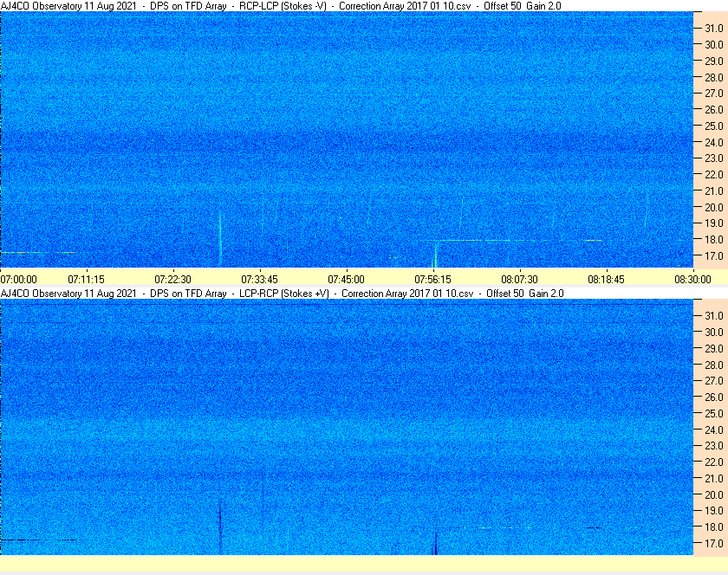Click the LCP-RCP (Stokes +V) title text
The image size is (728, 575).
point(284,294)
